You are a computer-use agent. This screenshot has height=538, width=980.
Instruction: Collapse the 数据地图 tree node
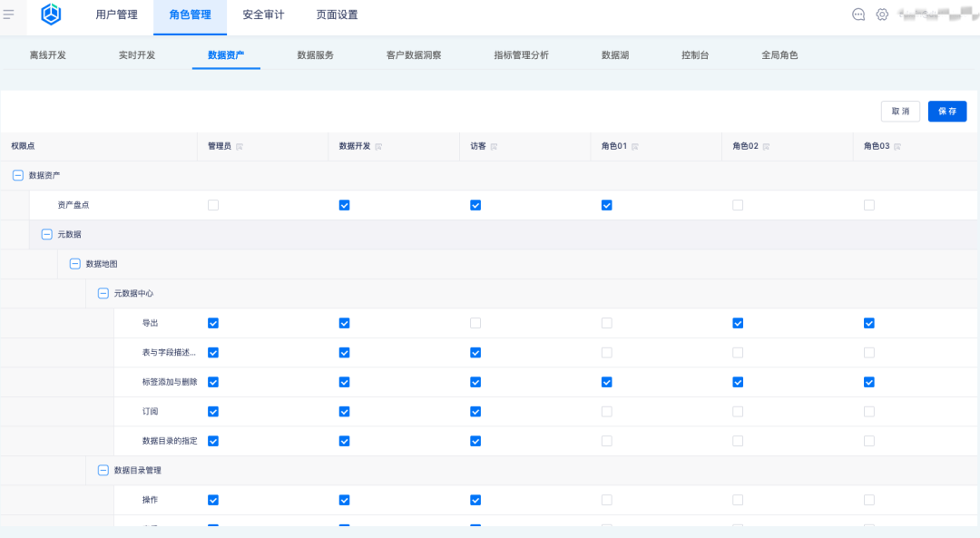click(75, 264)
